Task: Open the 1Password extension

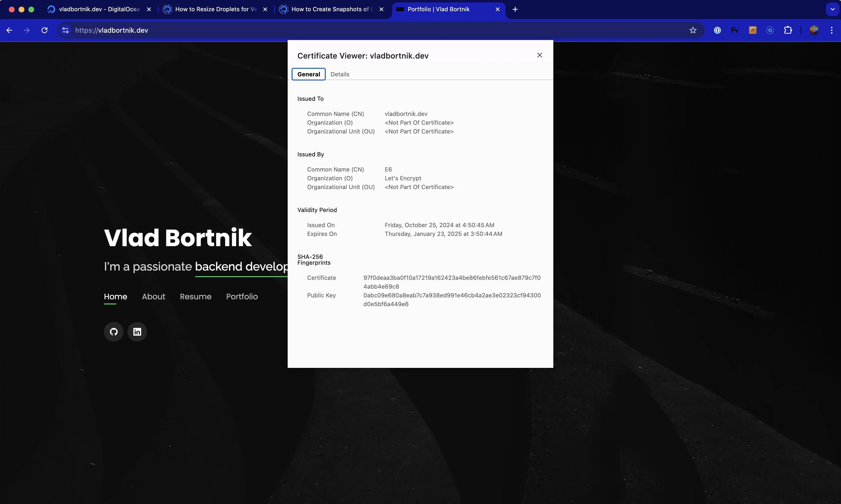Action: [717, 30]
